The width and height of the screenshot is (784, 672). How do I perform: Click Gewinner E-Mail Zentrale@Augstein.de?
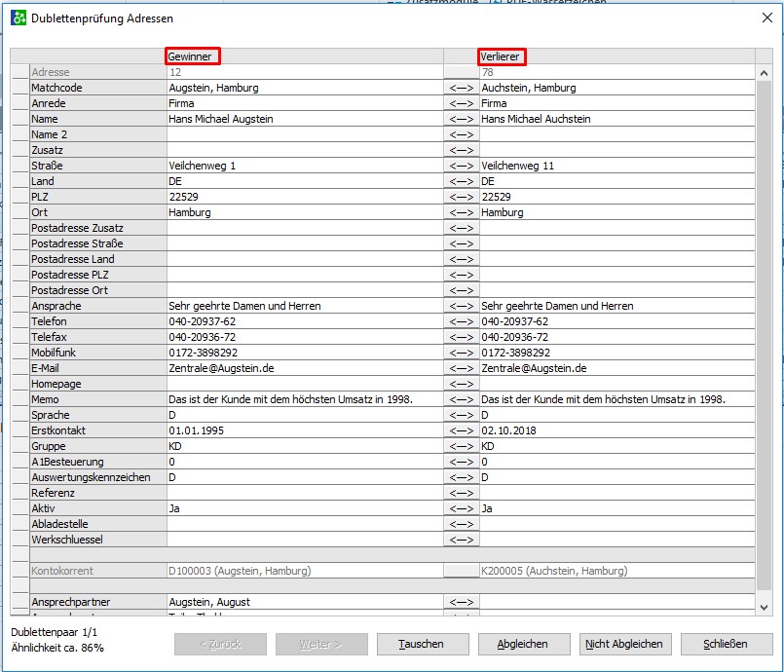(x=305, y=368)
